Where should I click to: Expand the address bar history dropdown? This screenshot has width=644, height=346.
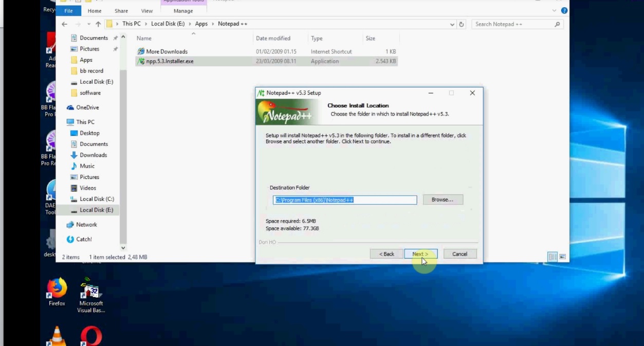pos(452,24)
